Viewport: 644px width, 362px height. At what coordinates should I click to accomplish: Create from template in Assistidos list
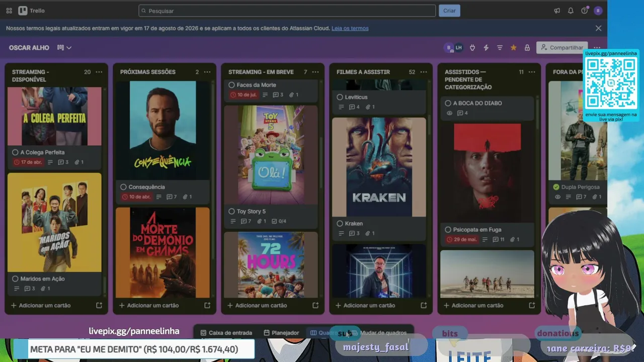point(532,305)
